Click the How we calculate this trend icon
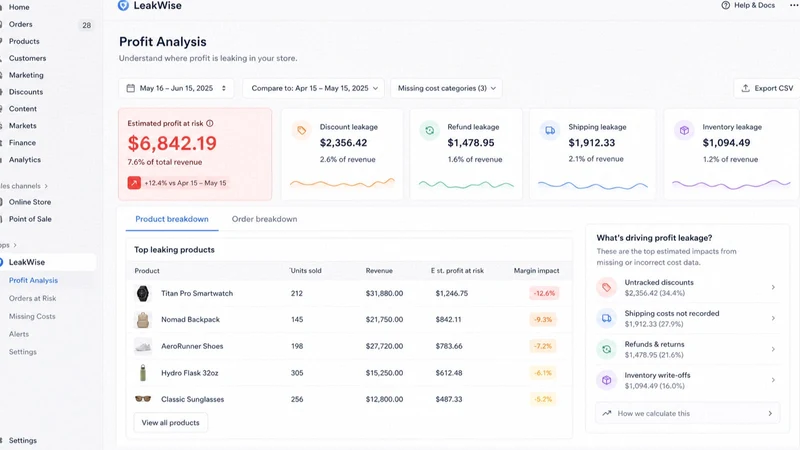The height and width of the screenshot is (450, 800). click(x=607, y=413)
